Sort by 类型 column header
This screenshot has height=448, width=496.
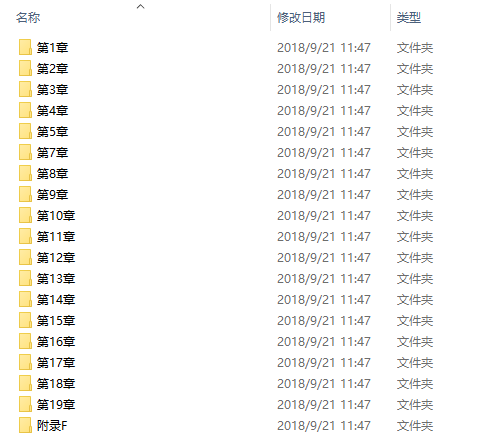(409, 18)
